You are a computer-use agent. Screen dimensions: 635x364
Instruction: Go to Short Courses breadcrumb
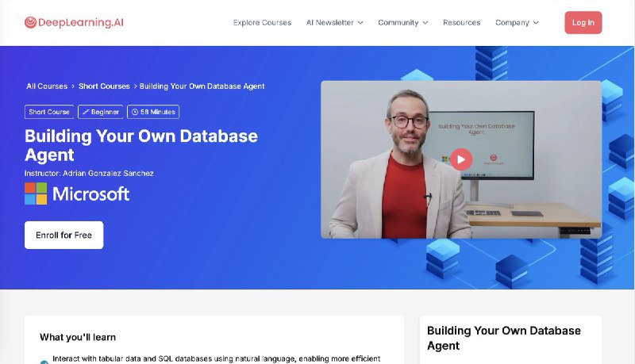104,86
